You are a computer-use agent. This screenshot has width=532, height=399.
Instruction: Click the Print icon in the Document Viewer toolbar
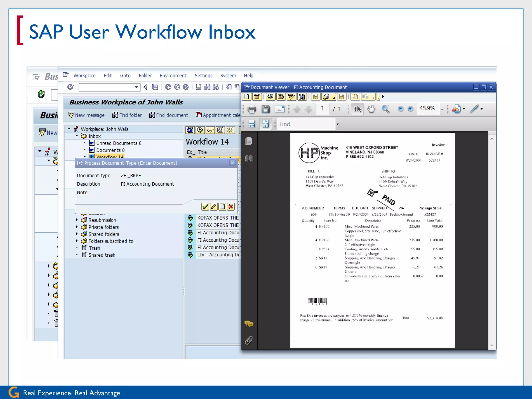click(251, 109)
